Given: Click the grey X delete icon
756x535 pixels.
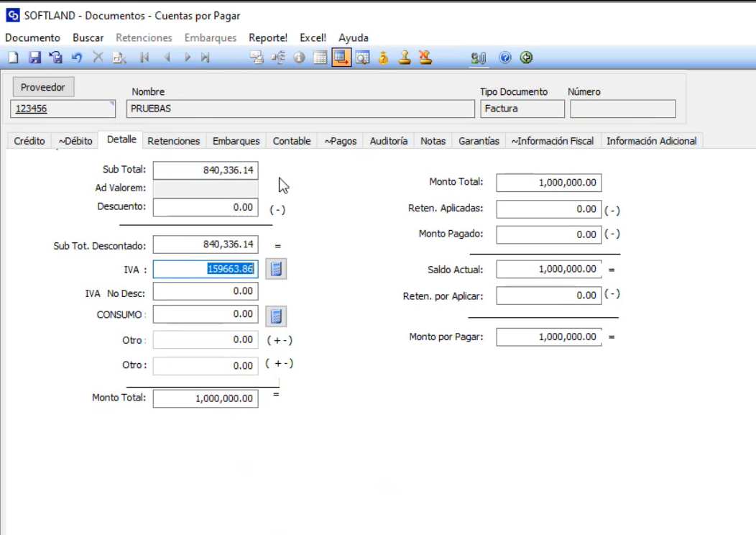Looking at the screenshot, I should tap(98, 58).
